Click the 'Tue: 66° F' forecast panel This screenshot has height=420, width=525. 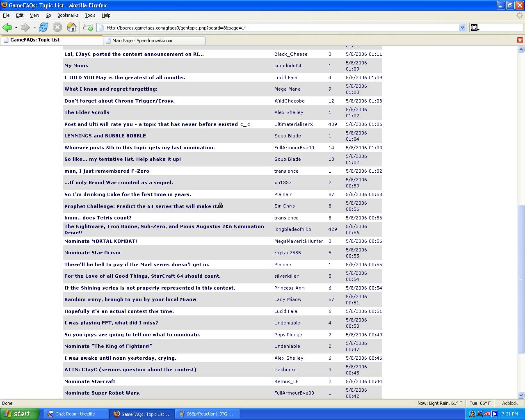480,403
